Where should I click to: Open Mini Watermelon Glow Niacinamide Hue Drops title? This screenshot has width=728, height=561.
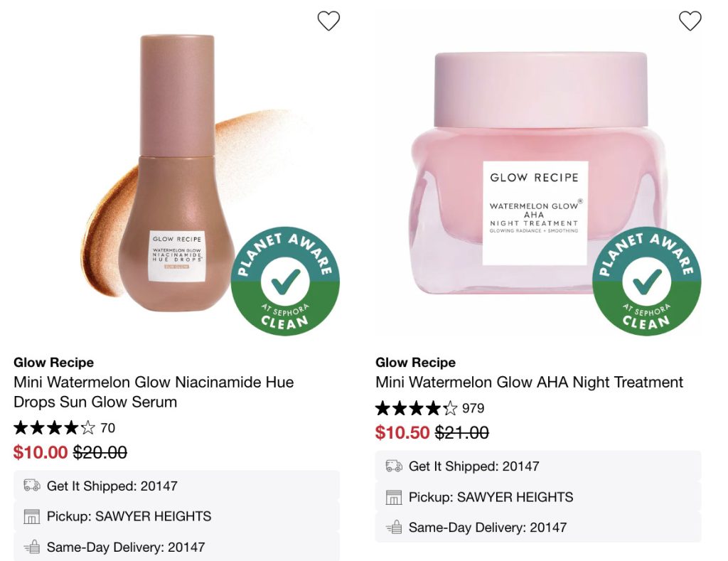coord(154,392)
